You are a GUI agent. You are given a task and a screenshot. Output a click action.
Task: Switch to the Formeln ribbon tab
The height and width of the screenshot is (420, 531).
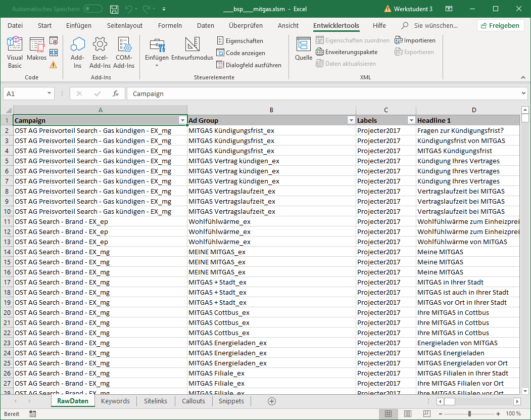tap(170, 26)
